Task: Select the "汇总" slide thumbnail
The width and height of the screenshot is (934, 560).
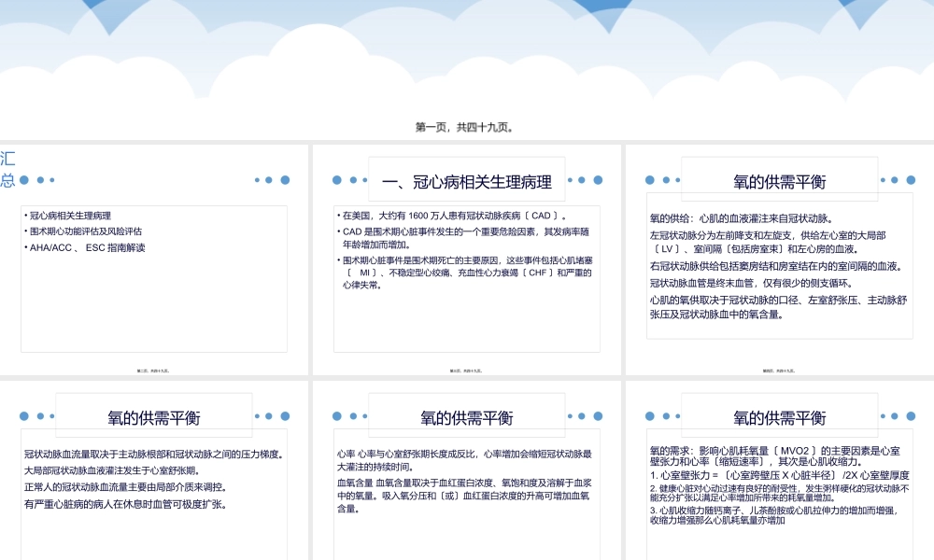Action: coord(155,257)
